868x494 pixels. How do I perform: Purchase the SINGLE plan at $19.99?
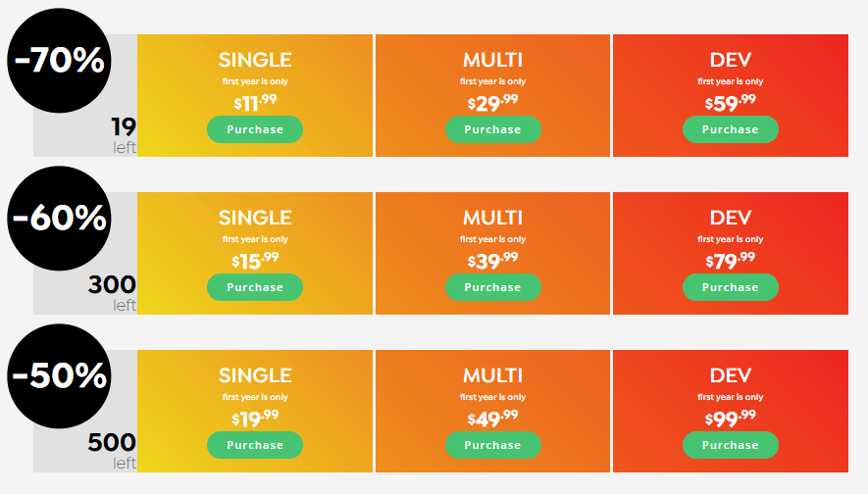(255, 445)
